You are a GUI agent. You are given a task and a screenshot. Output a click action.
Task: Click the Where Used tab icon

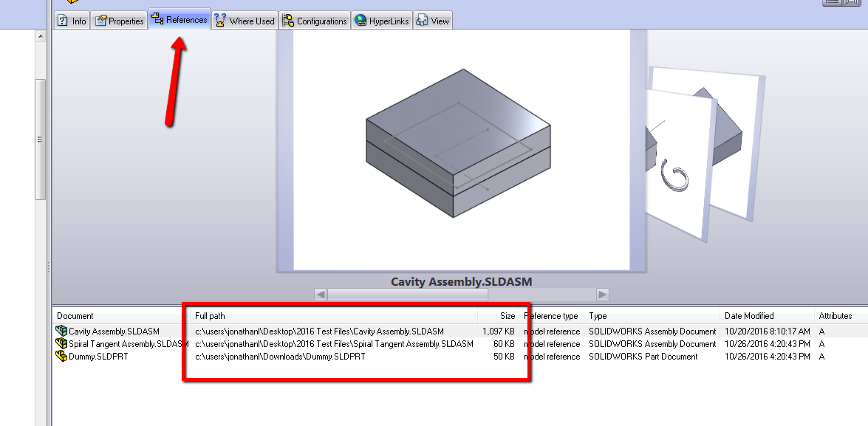220,21
